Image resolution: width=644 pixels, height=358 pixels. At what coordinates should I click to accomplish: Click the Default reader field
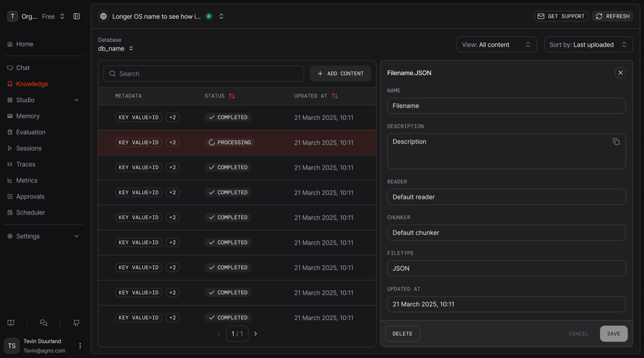[506, 197]
